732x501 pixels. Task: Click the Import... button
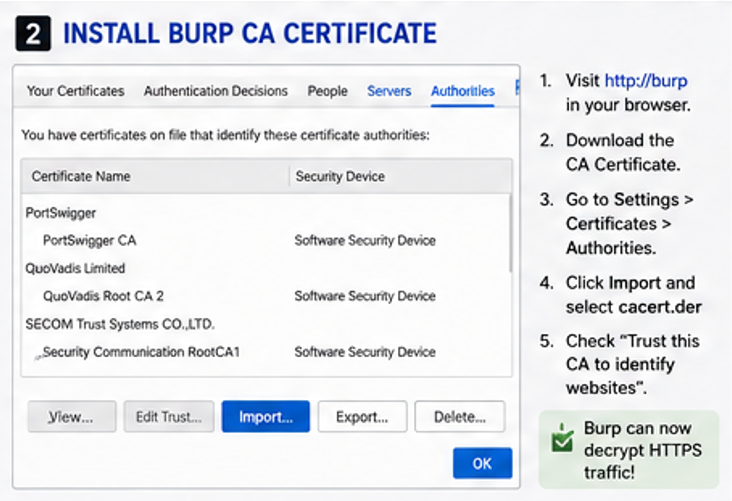[x=266, y=416]
